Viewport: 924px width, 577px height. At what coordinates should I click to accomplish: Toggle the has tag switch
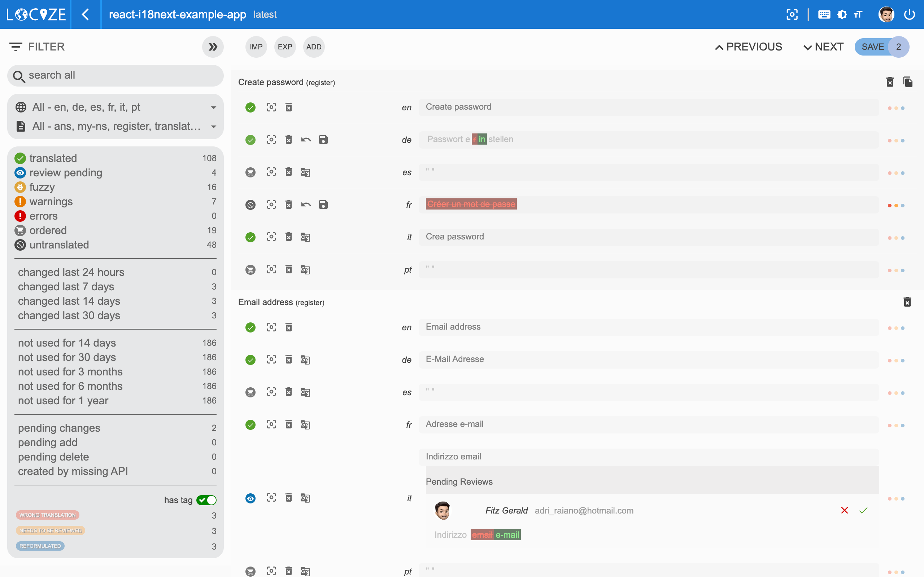point(206,500)
